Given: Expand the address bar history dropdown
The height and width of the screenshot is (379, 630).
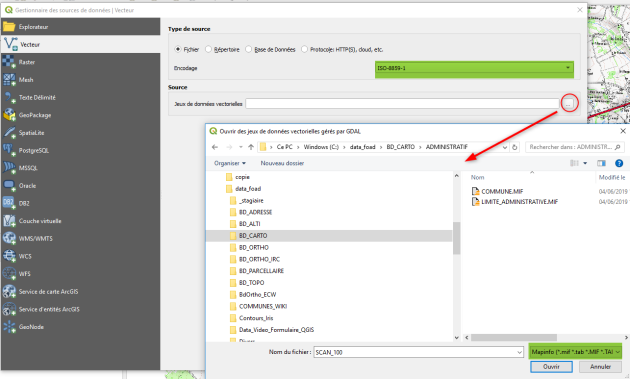Looking at the screenshot, I should click(x=505, y=147).
